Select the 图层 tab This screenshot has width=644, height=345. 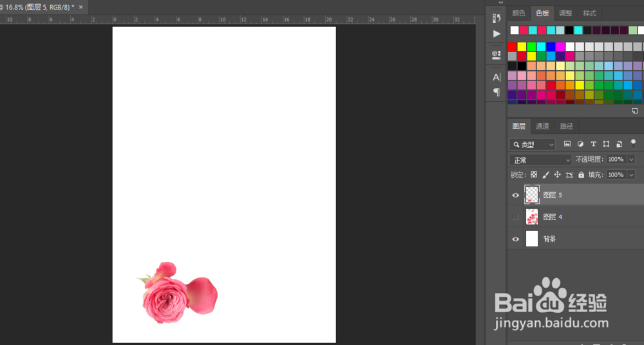coord(518,126)
